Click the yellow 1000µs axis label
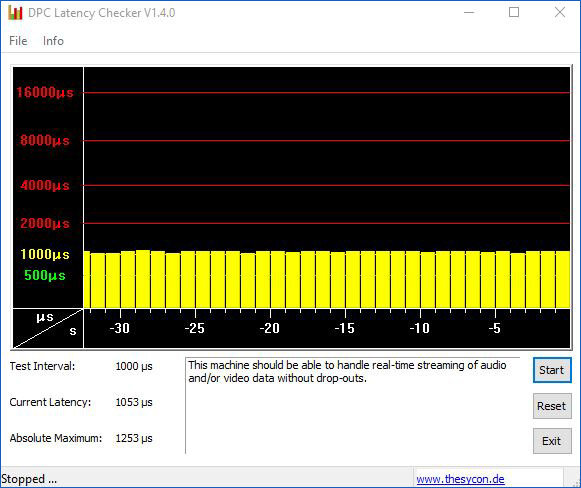 45,255
